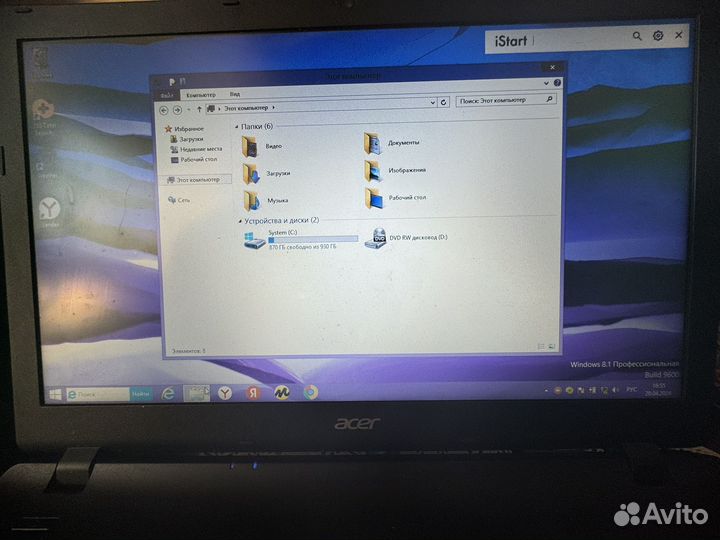Screen dimensions: 720x540
Task: Open the Видео folder
Action: click(x=252, y=146)
